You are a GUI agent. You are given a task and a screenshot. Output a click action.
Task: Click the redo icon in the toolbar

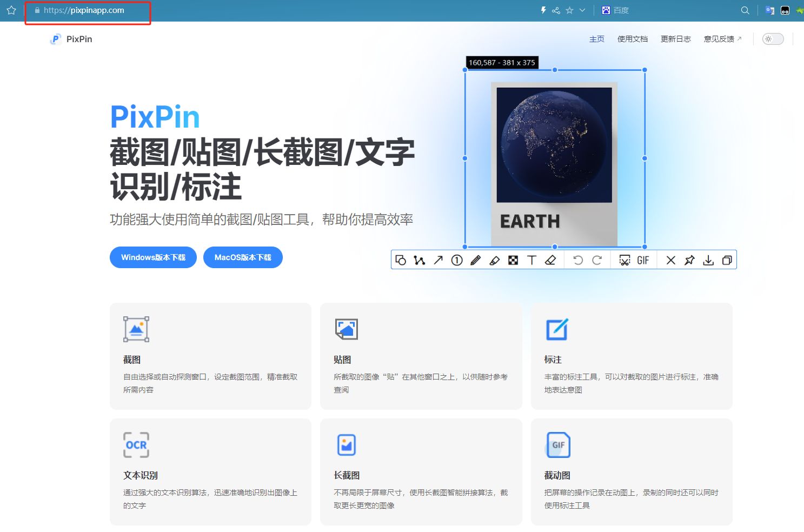coord(597,260)
